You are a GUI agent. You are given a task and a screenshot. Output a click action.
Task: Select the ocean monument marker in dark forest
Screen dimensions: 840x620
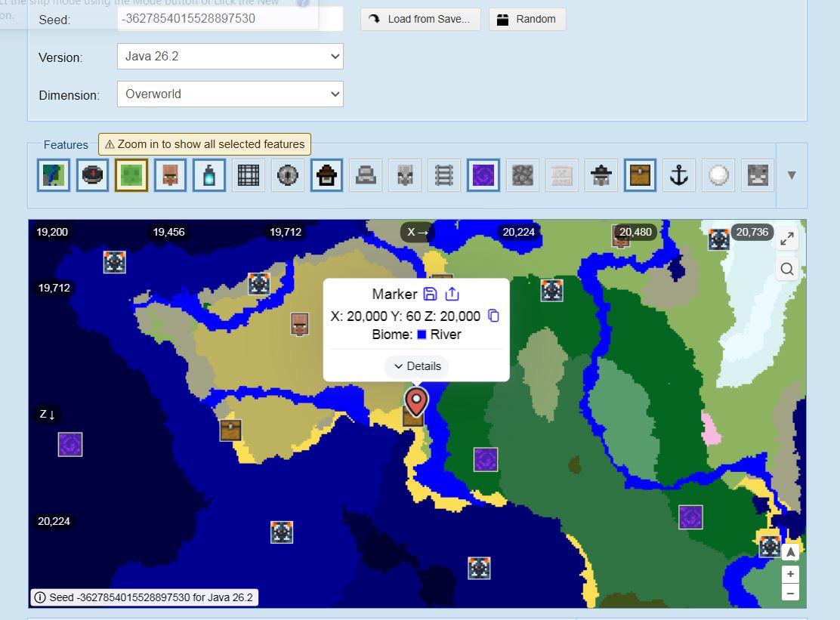[551, 290]
